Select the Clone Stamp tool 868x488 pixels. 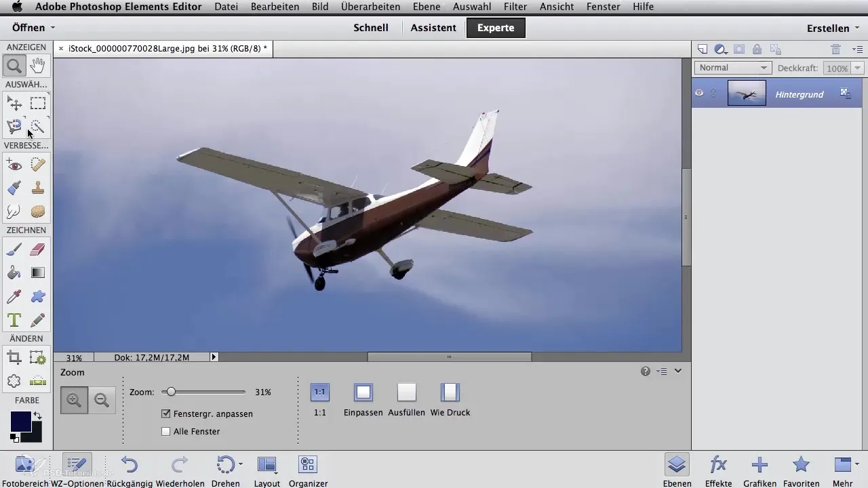click(38, 188)
